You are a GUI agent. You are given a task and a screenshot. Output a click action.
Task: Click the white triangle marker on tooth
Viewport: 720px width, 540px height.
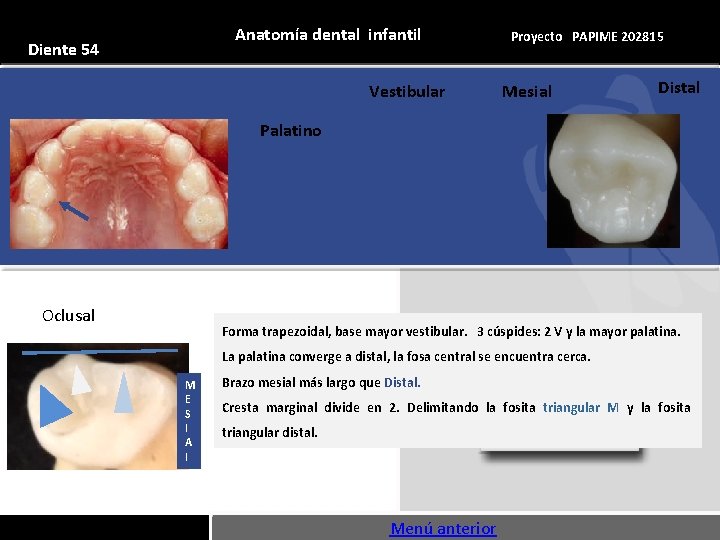tap(81, 380)
